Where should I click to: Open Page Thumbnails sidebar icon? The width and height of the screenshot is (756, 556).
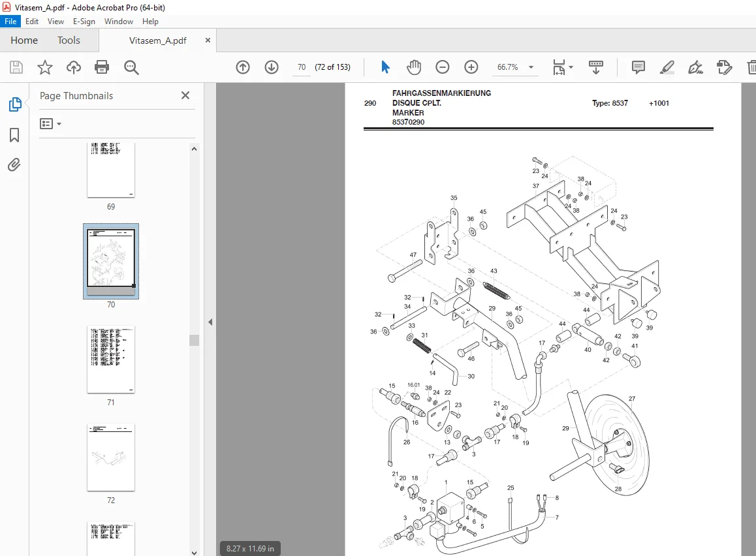[x=15, y=104]
